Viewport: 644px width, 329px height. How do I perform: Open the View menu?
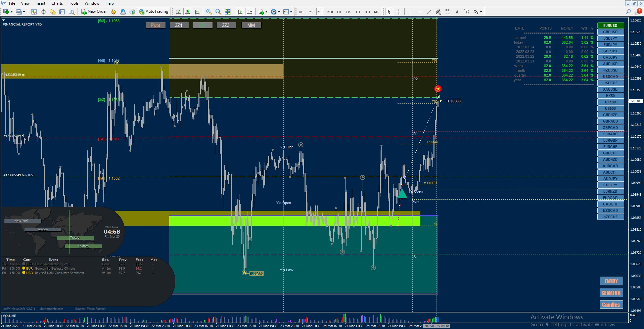click(25, 3)
